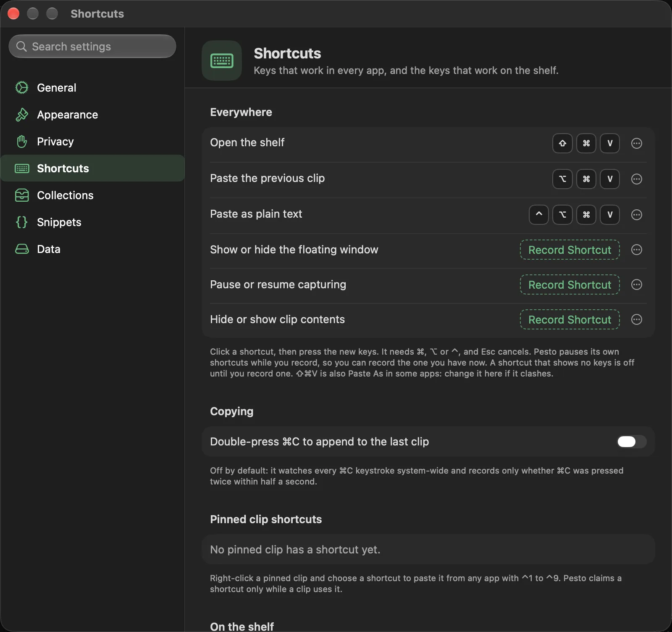Click the 'Copying' section heading
This screenshot has width=672, height=632.
[x=232, y=411]
